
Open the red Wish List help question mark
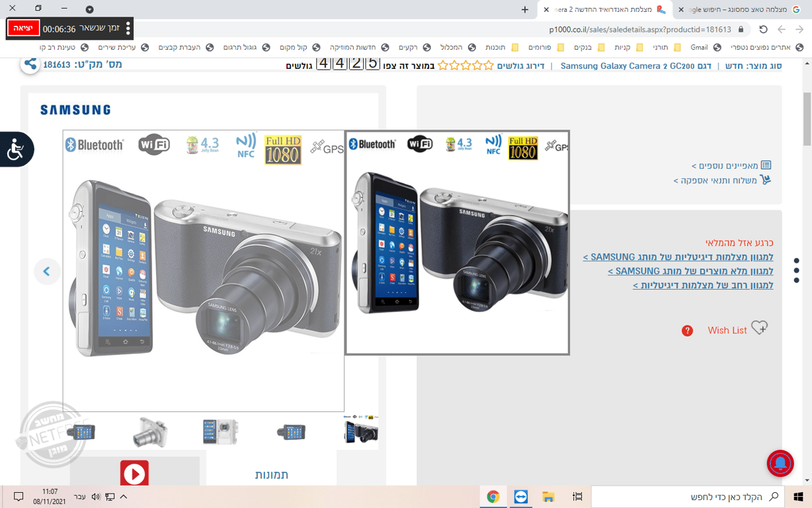[687, 330]
